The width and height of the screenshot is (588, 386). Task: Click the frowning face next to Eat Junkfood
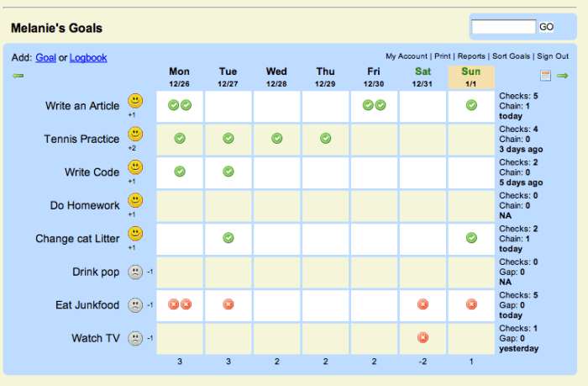(134, 305)
